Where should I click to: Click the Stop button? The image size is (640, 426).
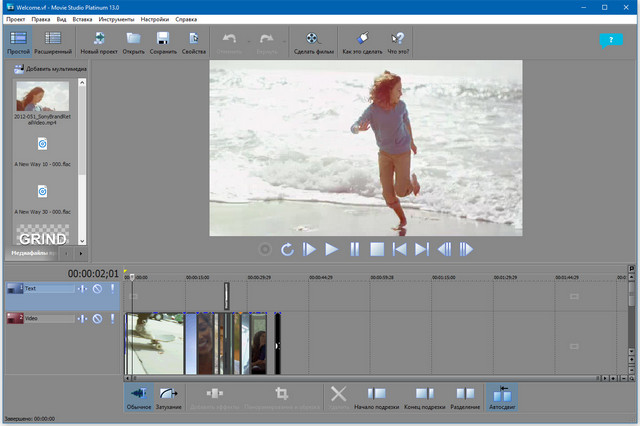377,249
